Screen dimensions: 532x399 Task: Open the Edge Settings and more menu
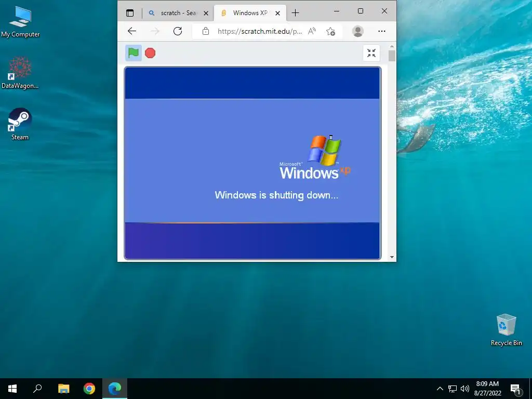click(x=382, y=31)
